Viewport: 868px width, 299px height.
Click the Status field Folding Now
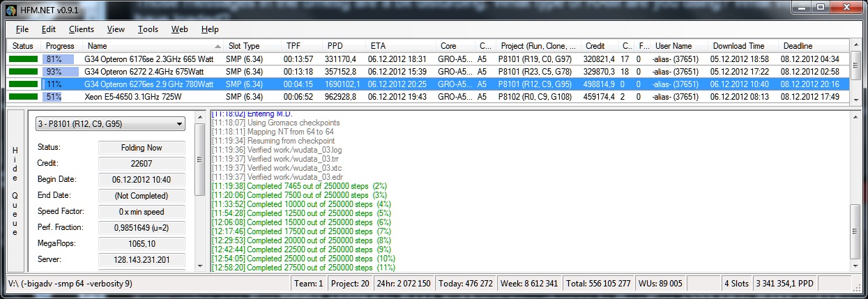[x=142, y=148]
